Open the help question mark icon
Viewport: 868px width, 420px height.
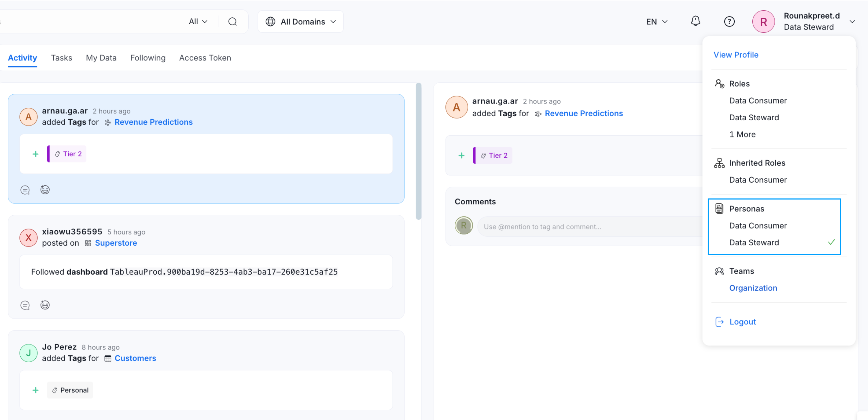729,22
